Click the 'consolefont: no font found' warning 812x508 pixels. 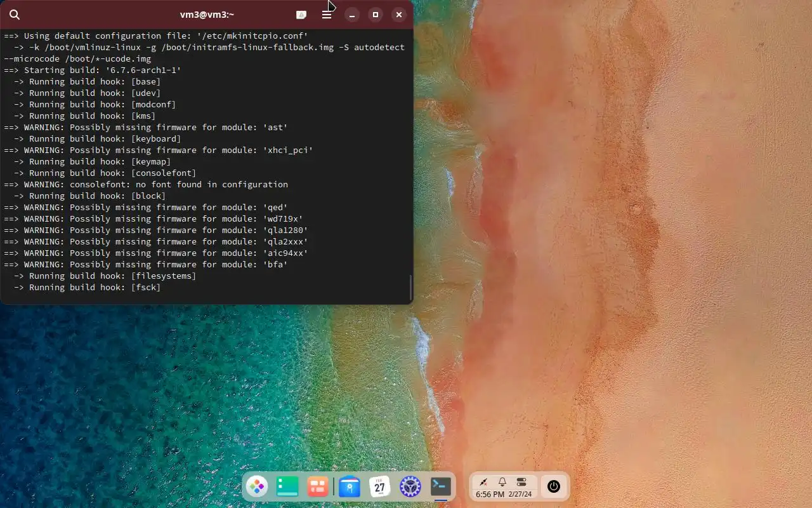[146, 185]
